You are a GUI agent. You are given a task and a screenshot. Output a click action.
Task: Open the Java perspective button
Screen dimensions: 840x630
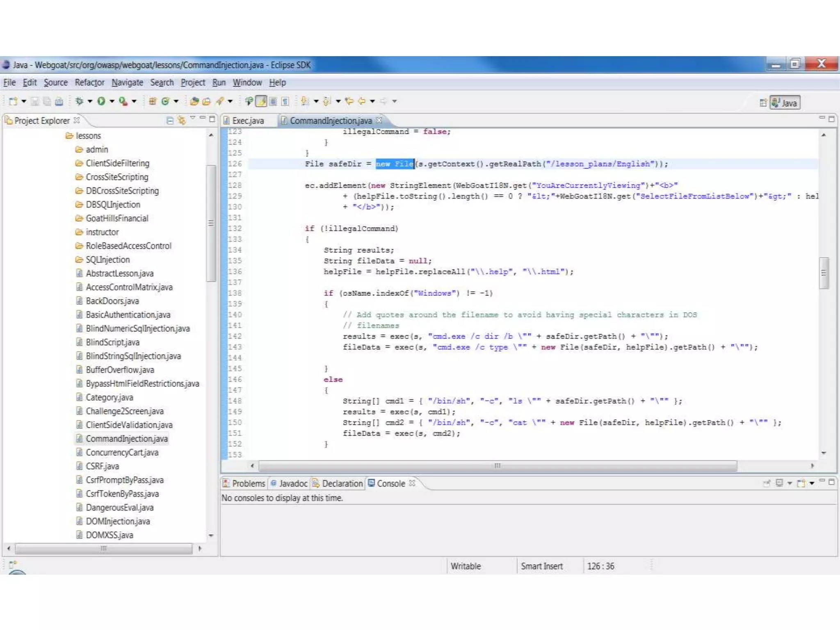coord(785,103)
